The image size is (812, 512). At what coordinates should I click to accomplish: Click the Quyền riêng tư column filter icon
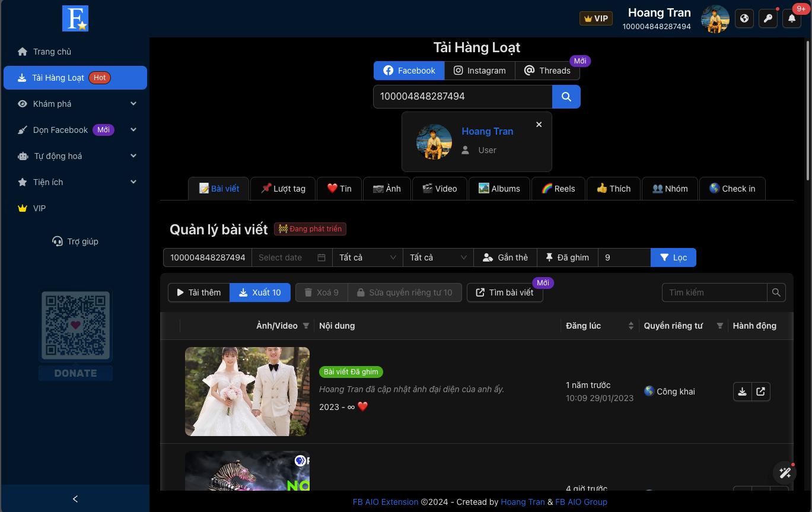click(719, 326)
